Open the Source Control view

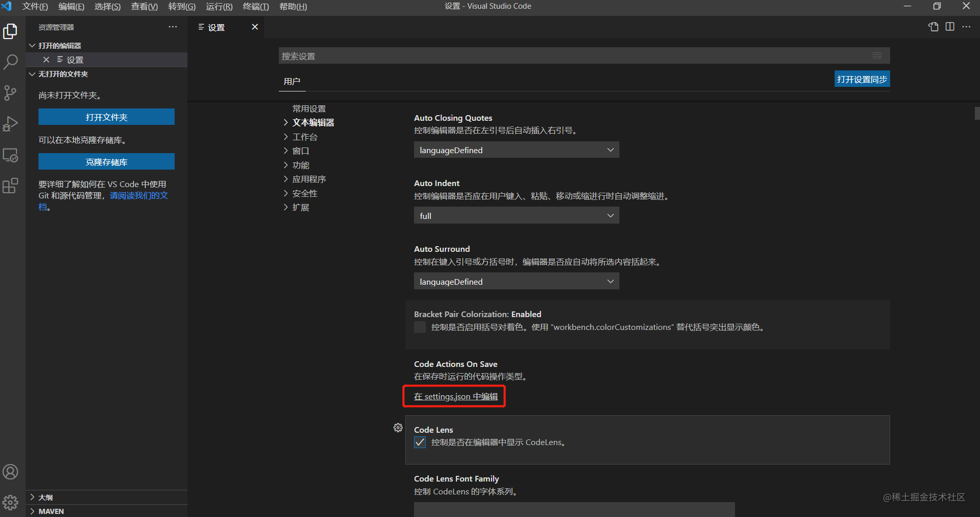[10, 93]
